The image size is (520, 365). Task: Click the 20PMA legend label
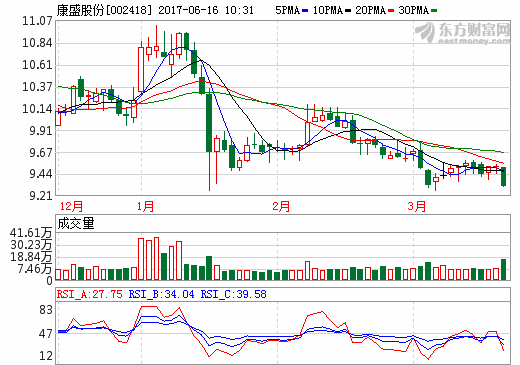pos(371,10)
